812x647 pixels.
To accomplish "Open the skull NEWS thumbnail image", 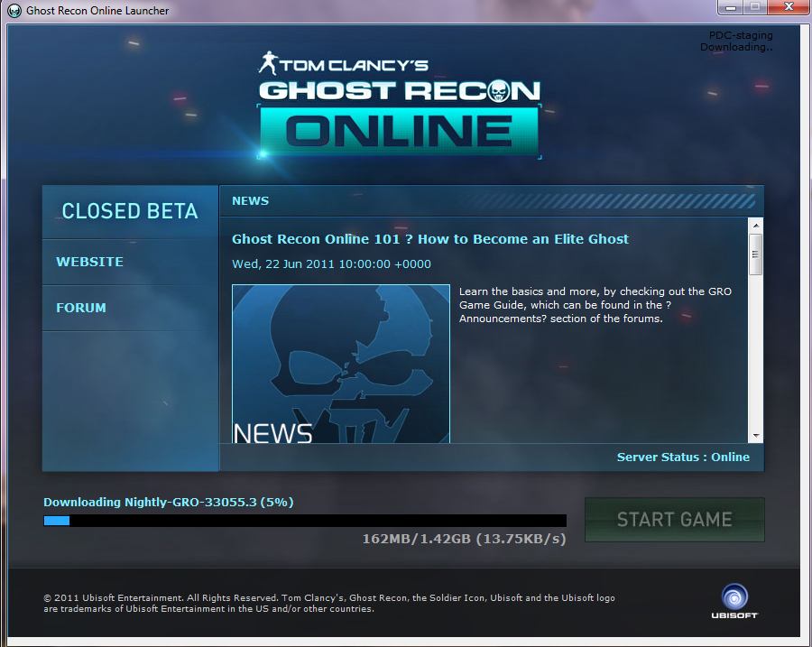I will (341, 364).
